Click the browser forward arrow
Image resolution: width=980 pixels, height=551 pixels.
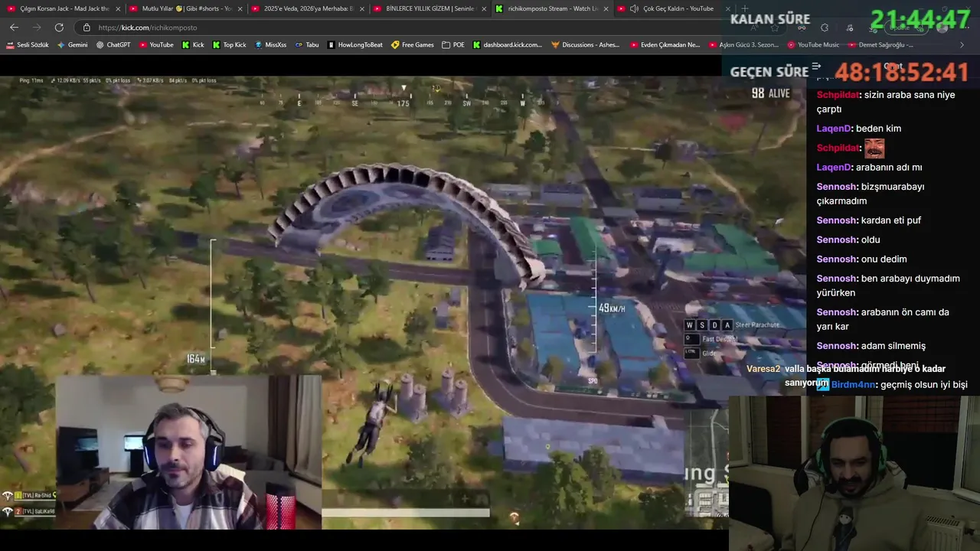point(36,28)
